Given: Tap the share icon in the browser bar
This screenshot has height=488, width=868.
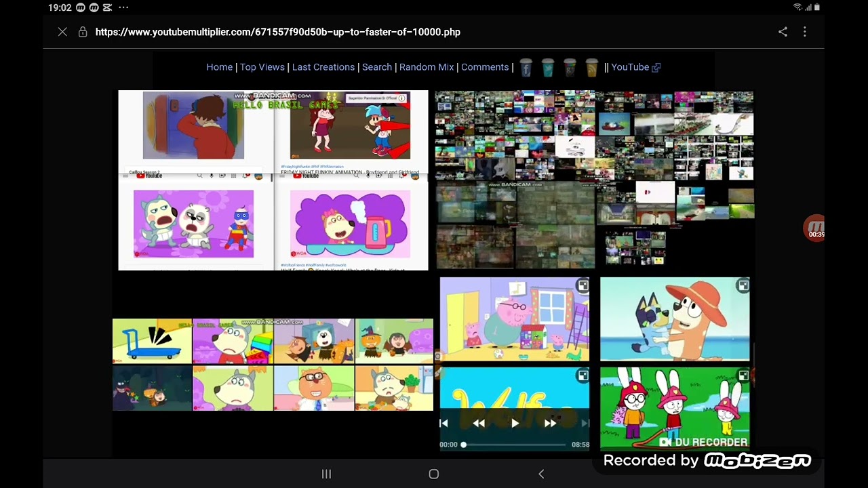Looking at the screenshot, I should pyautogui.click(x=783, y=32).
